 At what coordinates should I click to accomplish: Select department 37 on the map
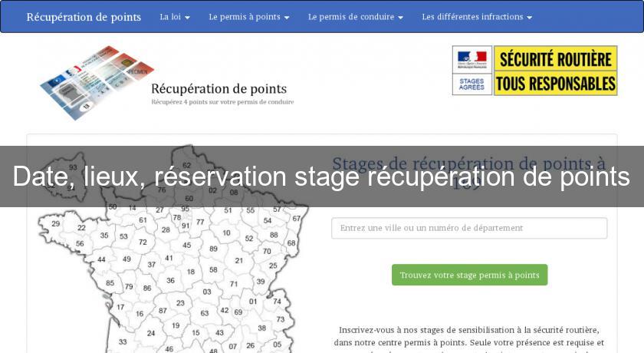[152, 265]
